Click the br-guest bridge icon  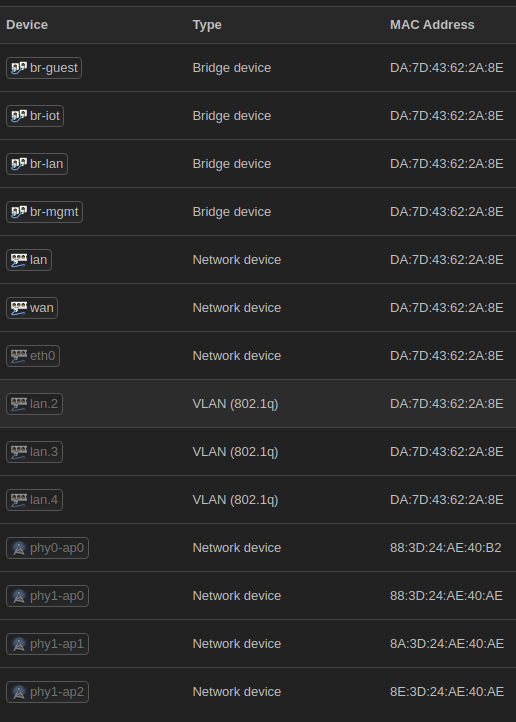[19, 68]
